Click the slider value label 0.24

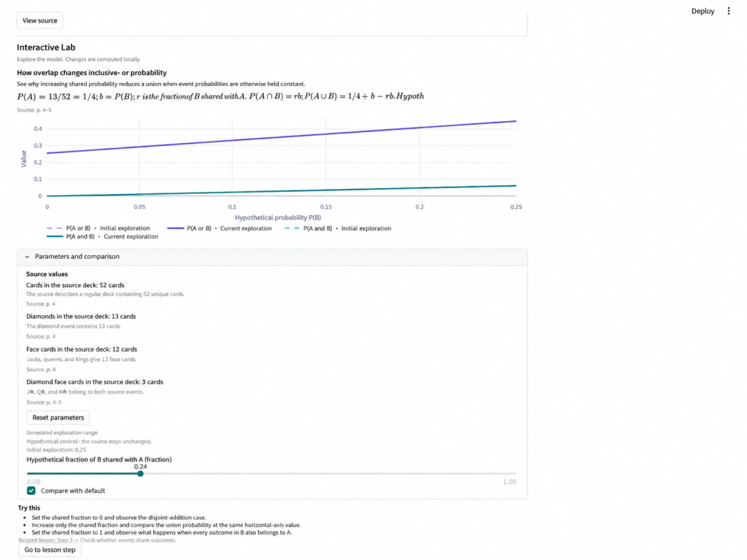tap(141, 467)
